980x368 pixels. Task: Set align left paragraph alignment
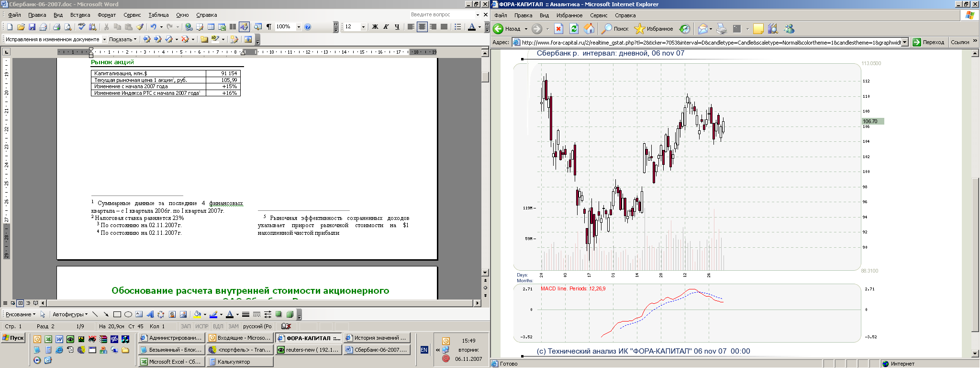pos(411,27)
